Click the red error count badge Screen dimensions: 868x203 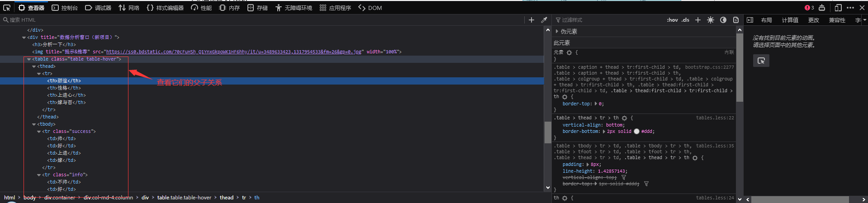pos(809,8)
